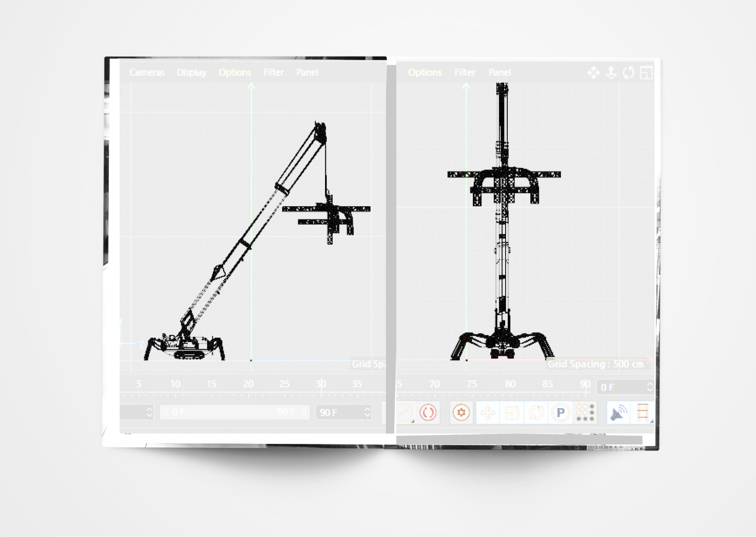Viewport: 756px width, 537px height.
Task: Click the viewport pan (move camera) icon
Action: tap(593, 73)
